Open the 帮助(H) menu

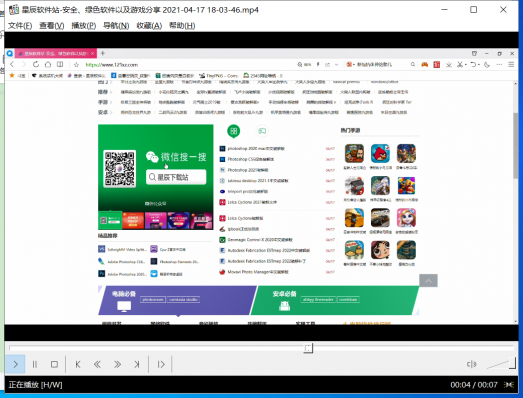click(182, 26)
